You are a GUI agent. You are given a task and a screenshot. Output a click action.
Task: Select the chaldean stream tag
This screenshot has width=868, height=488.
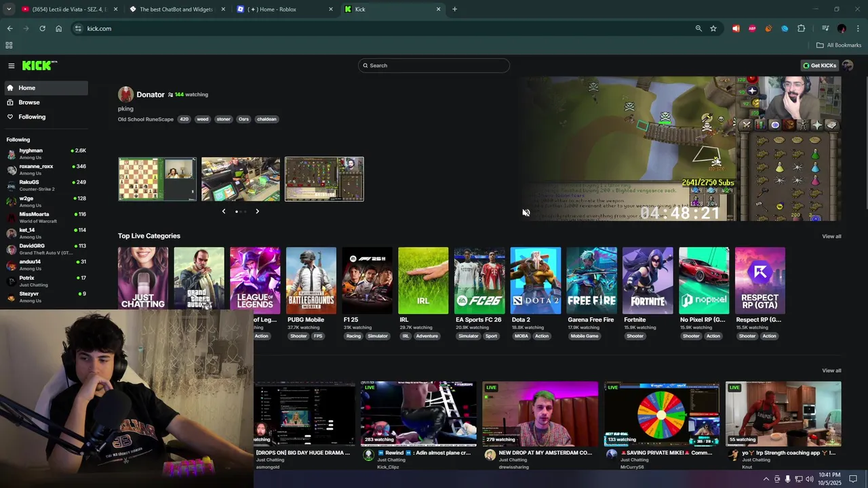coord(267,119)
